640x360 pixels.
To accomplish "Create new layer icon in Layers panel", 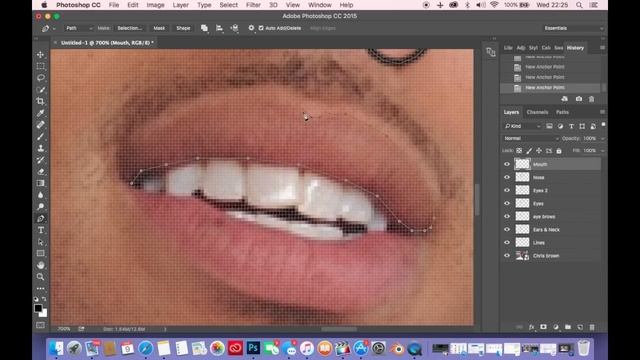I will (x=580, y=327).
